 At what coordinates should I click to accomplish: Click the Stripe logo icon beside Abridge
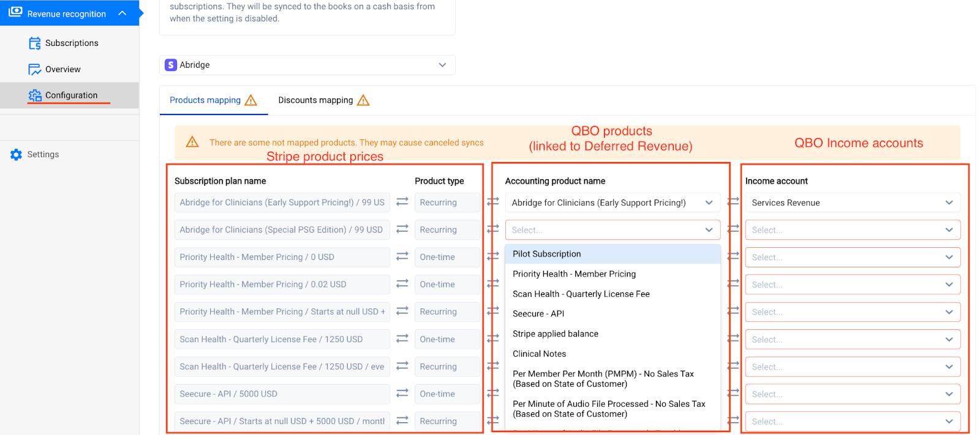click(x=171, y=65)
